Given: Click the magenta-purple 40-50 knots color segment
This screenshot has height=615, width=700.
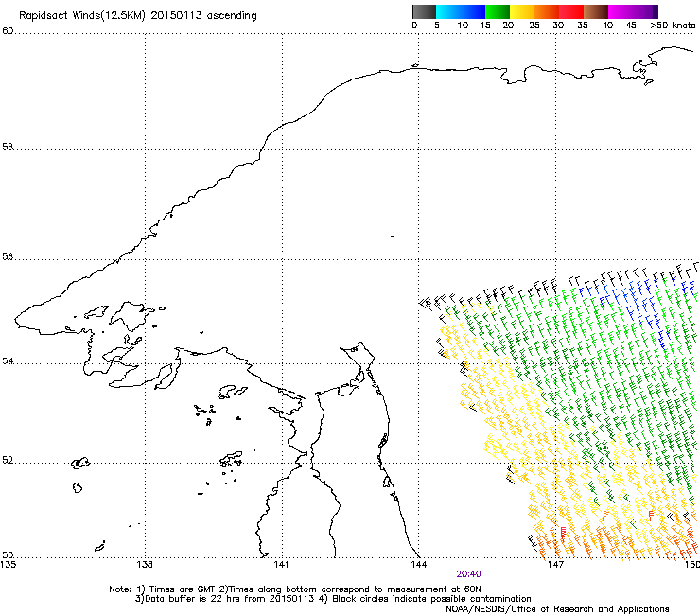Looking at the screenshot, I should (x=633, y=11).
